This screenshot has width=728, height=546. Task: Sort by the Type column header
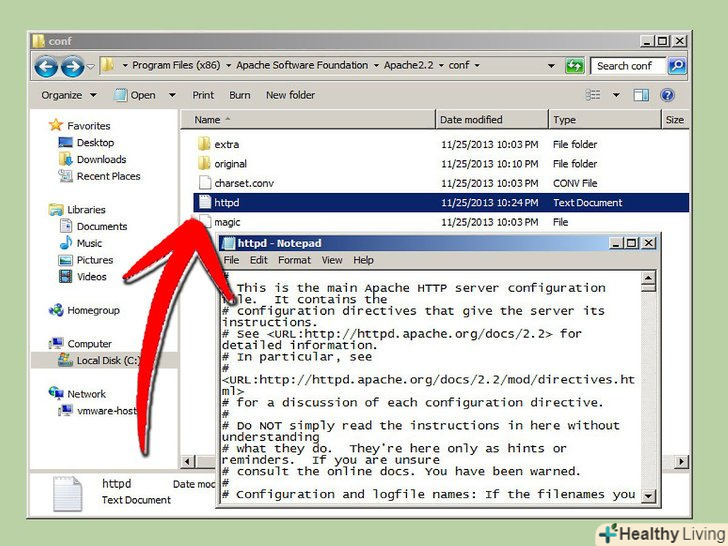[604, 120]
